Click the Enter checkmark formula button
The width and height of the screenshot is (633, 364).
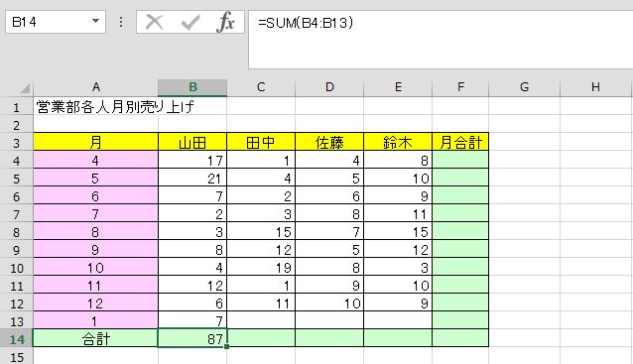tap(190, 22)
